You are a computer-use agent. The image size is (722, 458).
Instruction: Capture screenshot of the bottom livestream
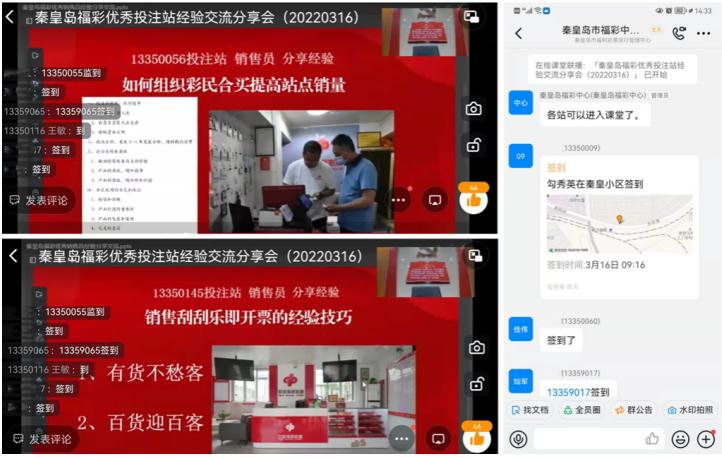coord(474,347)
